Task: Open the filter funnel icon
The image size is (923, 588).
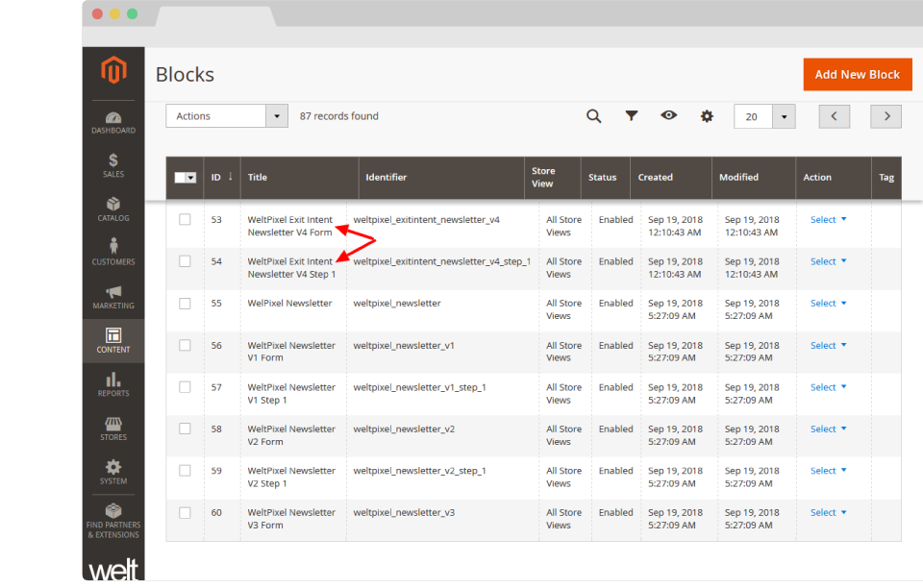Action: 632,116
